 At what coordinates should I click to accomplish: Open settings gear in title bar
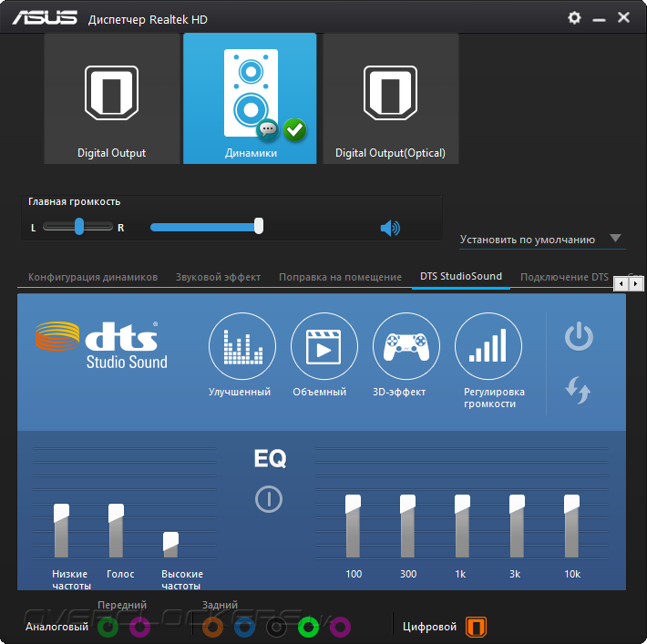pyautogui.click(x=574, y=17)
